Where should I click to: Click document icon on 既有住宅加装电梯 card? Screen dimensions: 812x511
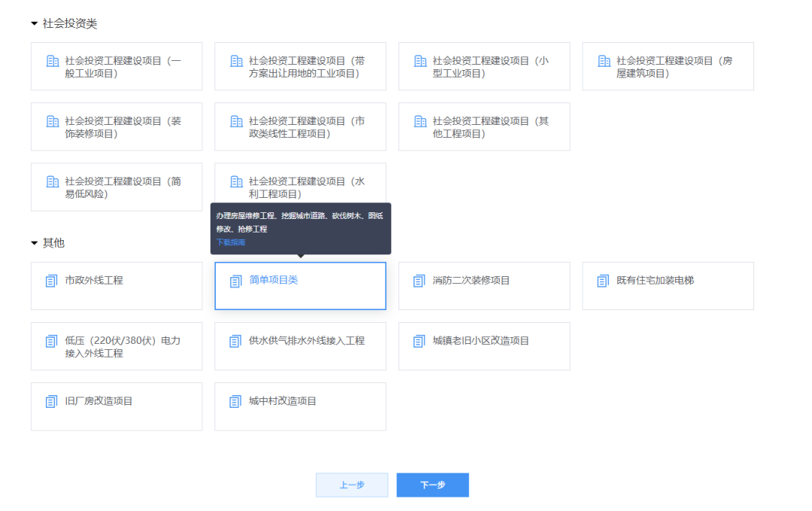(603, 281)
